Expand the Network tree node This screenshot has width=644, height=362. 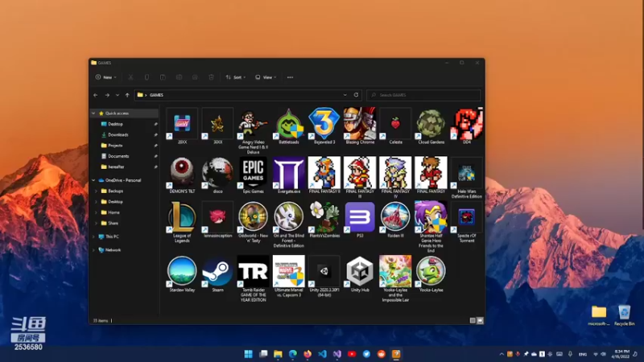(x=93, y=250)
